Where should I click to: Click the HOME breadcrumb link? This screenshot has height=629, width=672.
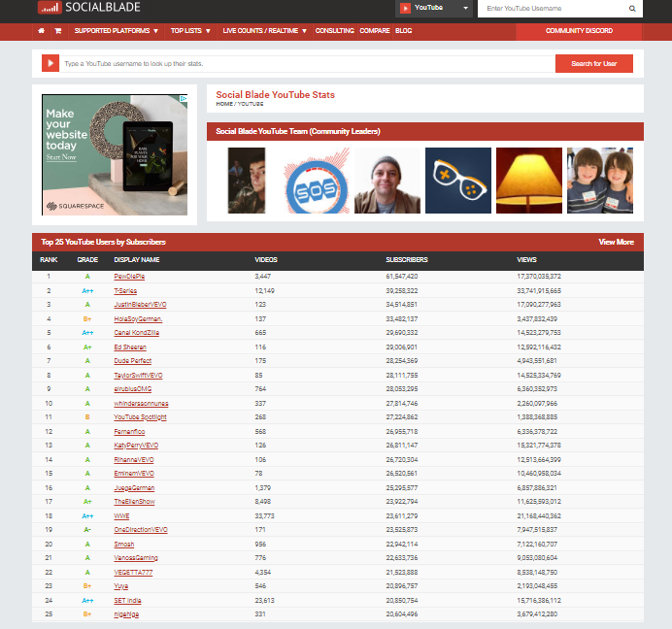[224, 104]
